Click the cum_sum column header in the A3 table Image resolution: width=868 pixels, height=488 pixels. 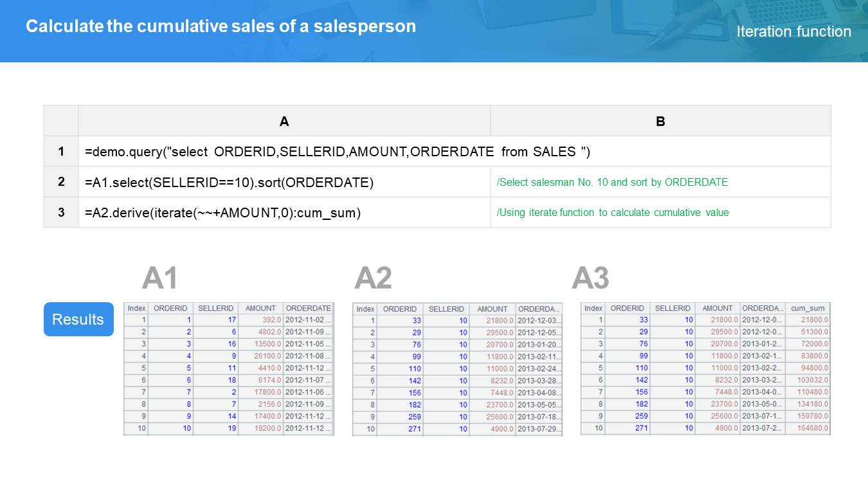click(x=808, y=309)
